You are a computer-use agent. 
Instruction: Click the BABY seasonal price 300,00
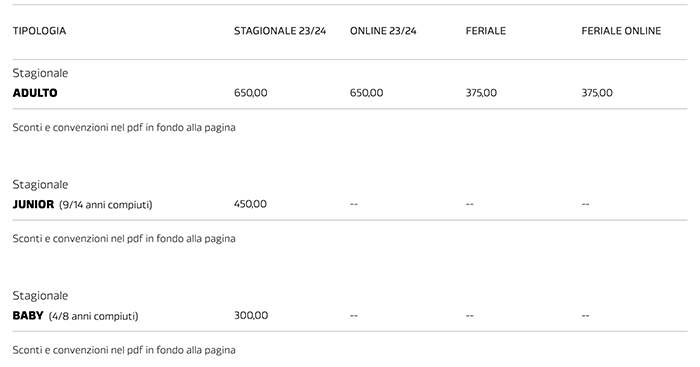point(251,315)
